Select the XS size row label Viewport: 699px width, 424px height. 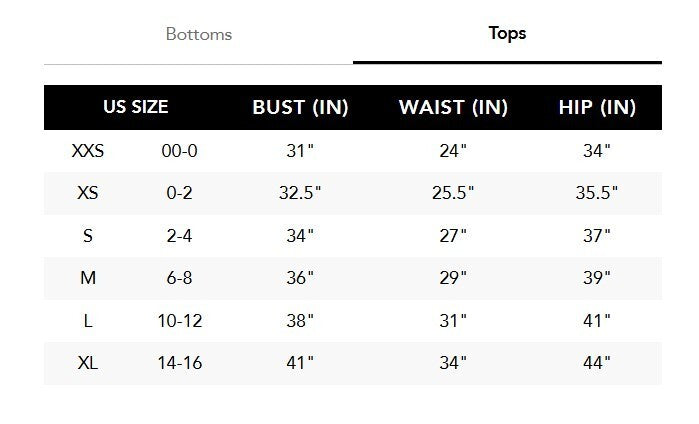88,193
